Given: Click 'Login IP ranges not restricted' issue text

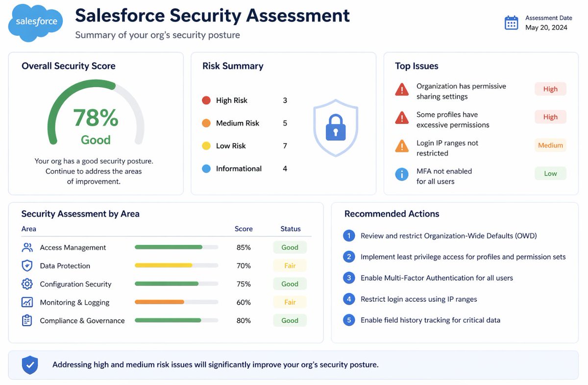Looking at the screenshot, I should 447,148.
